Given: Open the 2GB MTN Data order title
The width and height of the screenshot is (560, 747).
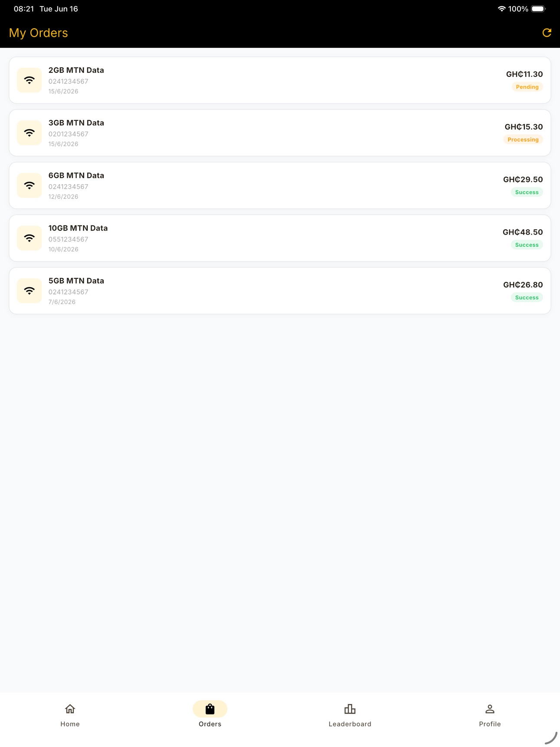Looking at the screenshot, I should click(x=76, y=70).
